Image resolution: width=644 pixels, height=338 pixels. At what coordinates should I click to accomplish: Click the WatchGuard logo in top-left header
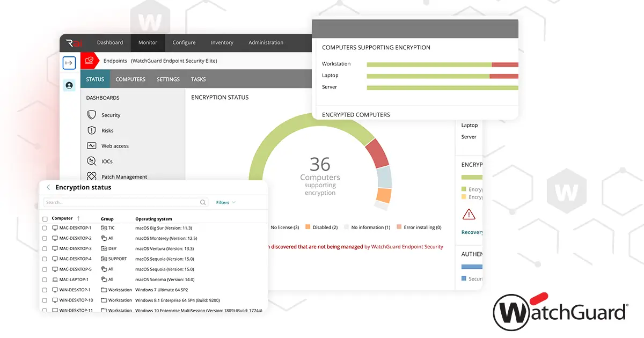pos(73,43)
